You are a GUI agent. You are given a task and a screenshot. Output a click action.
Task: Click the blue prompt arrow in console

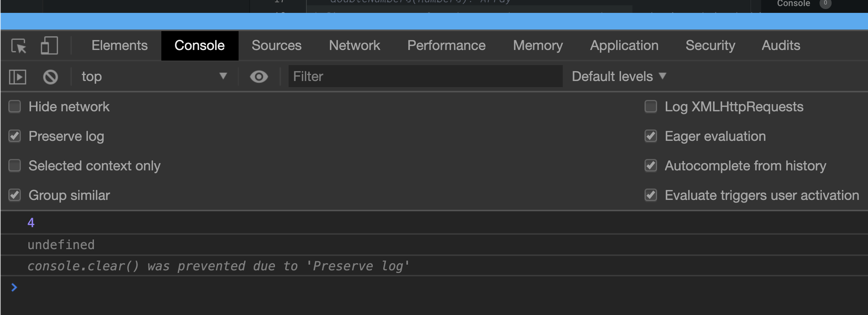(x=14, y=287)
